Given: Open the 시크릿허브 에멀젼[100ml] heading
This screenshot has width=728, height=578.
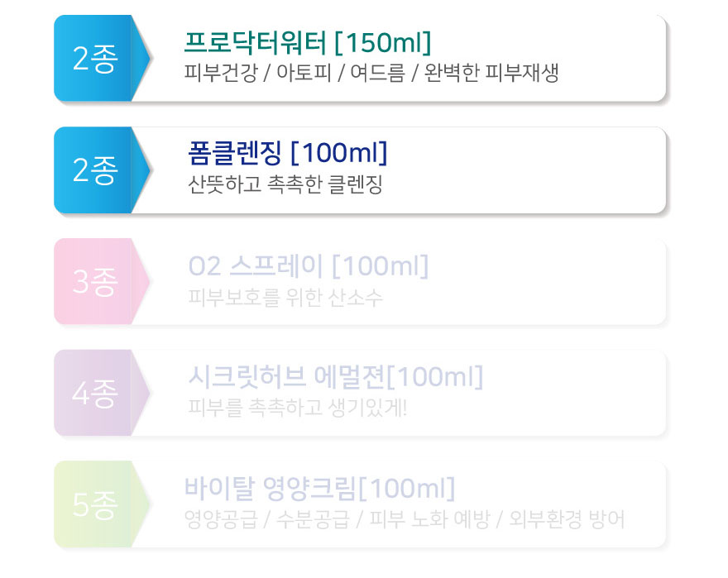Looking at the screenshot, I should [336, 376].
